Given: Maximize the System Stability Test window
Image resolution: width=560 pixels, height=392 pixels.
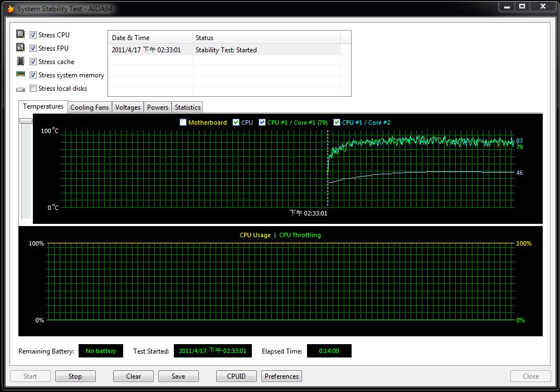Looking at the screenshot, I should [522, 7].
